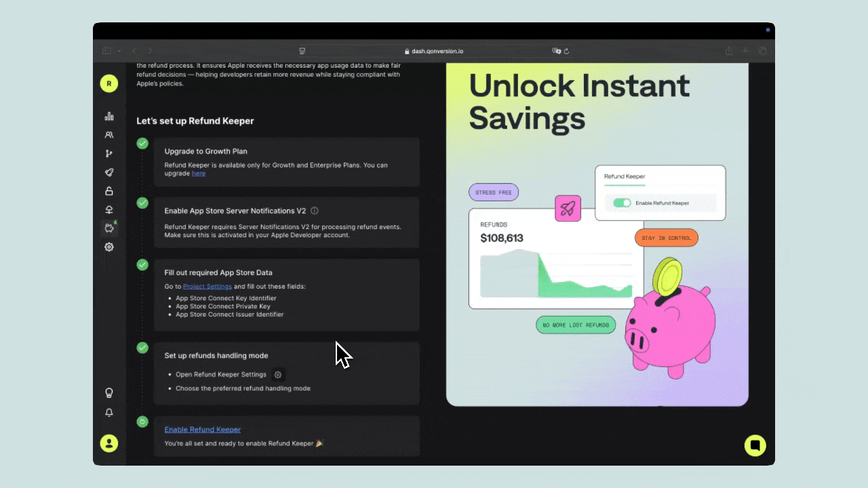
Task: Open a new tab with the plus icon
Action: click(x=745, y=51)
